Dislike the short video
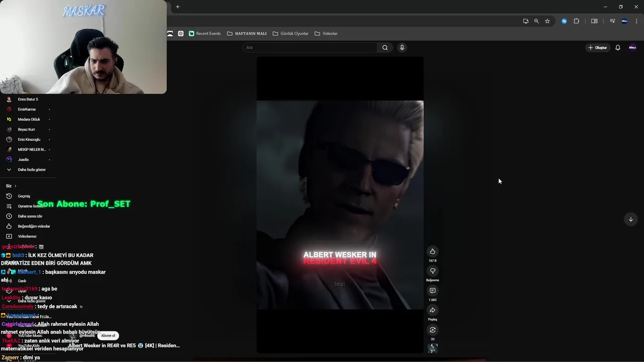The width and height of the screenshot is (644, 362). click(x=432, y=271)
